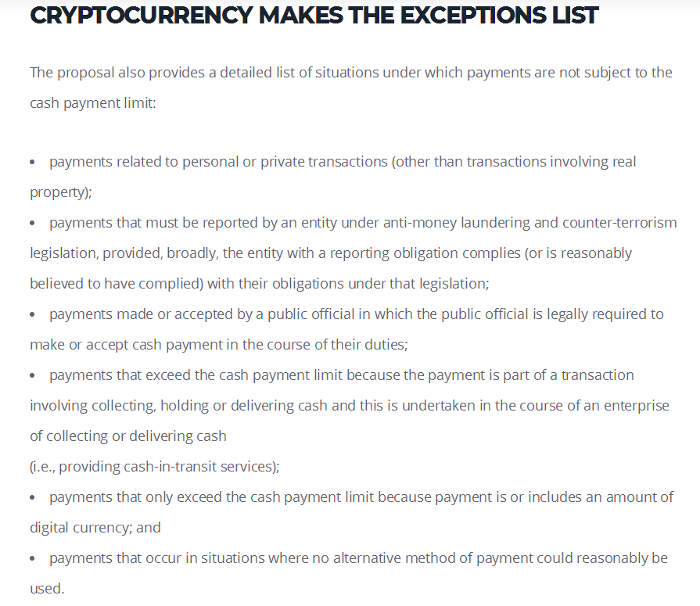This screenshot has width=700, height=606.
Task: Click the text 'personal or private transactions'
Action: (285, 162)
